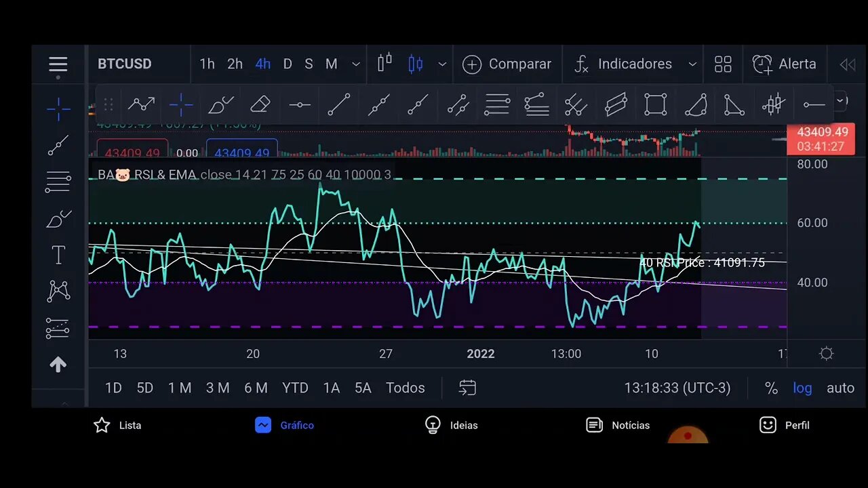Select the brush tool in left sidebar
868x488 pixels.
tap(58, 219)
